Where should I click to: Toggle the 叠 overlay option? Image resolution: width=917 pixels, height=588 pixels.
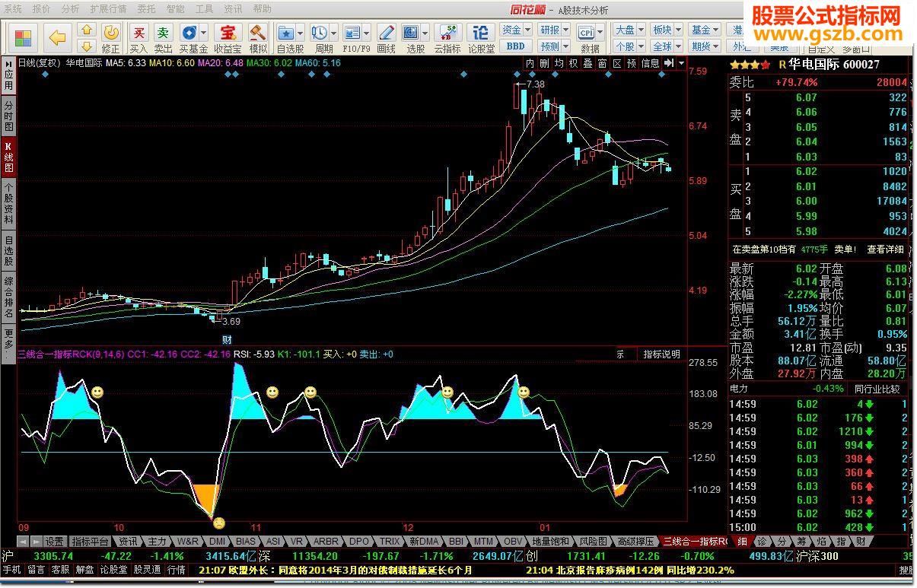[x=588, y=63]
